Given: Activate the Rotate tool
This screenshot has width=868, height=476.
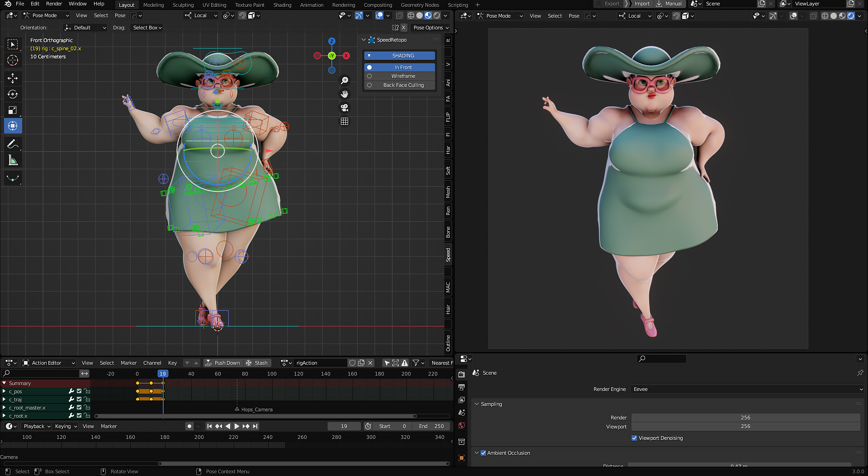Looking at the screenshot, I should coord(13,94).
